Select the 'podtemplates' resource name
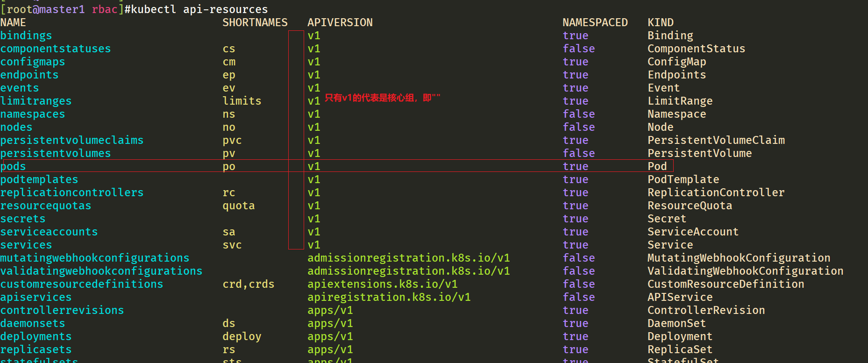 point(39,179)
